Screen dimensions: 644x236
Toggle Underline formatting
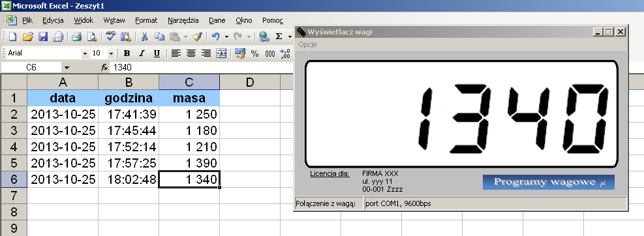tap(157, 53)
